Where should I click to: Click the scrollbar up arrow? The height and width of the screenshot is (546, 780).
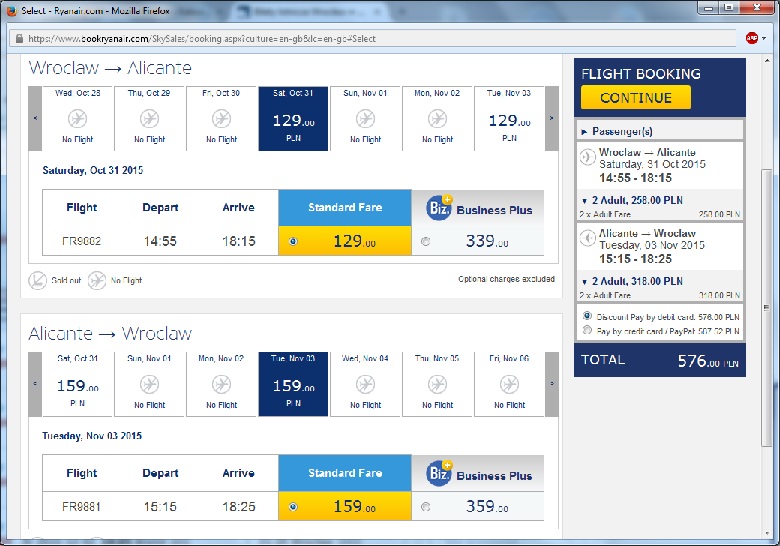coord(767,60)
